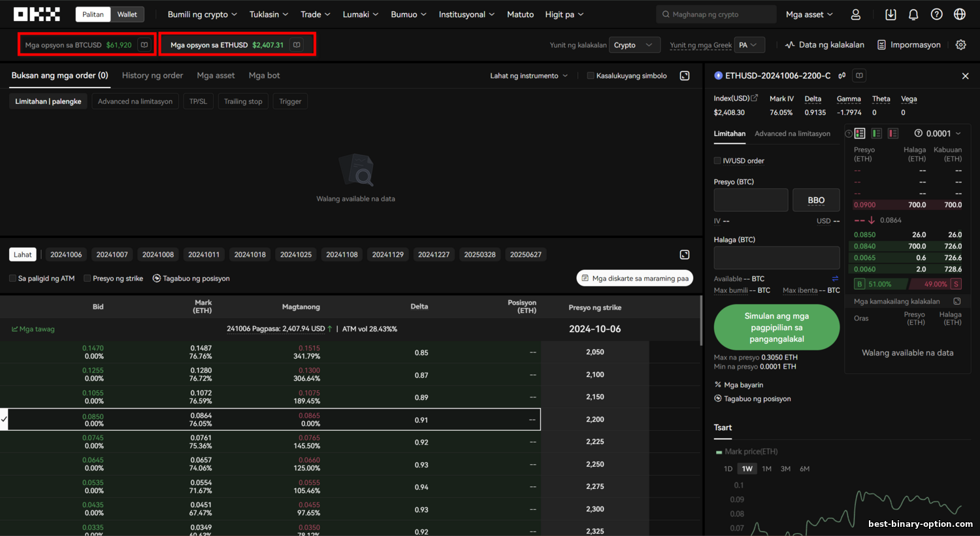Screen dimensions: 980x536
Task: Click the green Simulan ang mga pagpipilian button
Action: tap(776, 327)
